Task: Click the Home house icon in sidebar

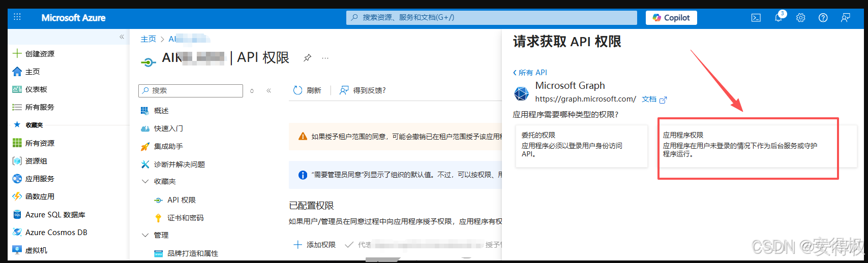Action: click(x=17, y=72)
